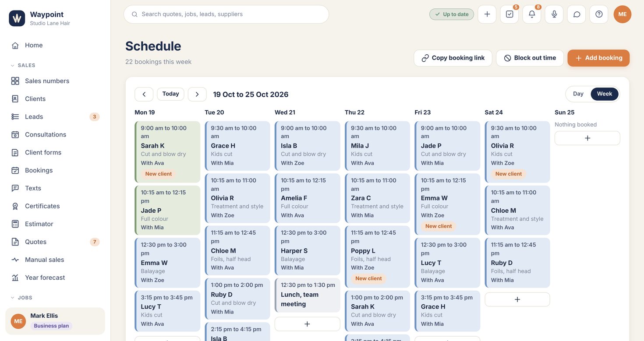This screenshot has width=644, height=341.
Task: Open Leads in sidebar
Action: [x=55, y=117]
